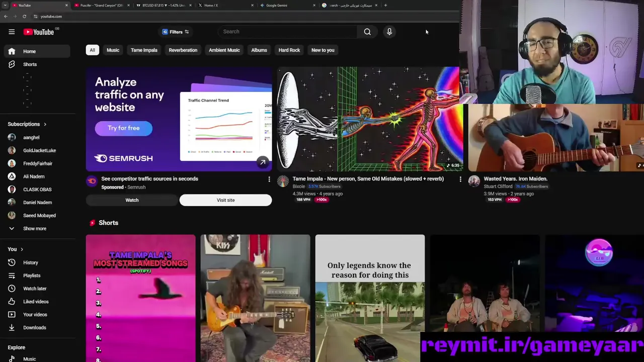Image resolution: width=644 pixels, height=362 pixels.
Task: Click the ad's Watch button
Action: (132, 200)
